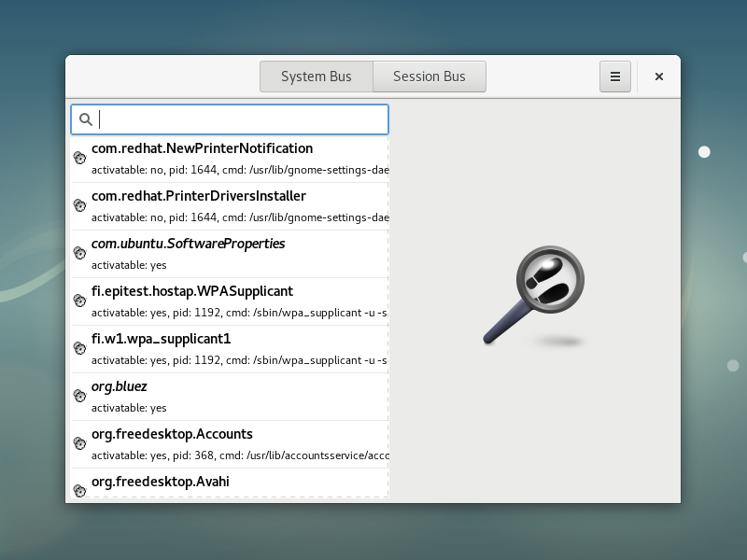
Task: Select the fi.w1.wpa_supplicant1 bus name
Action: tap(161, 339)
